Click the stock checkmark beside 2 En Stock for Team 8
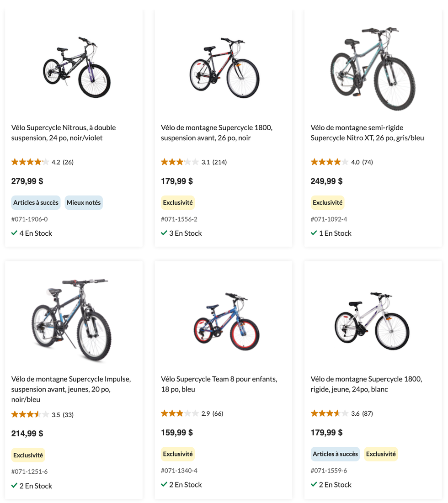This screenshot has width=448, height=503. (x=164, y=484)
